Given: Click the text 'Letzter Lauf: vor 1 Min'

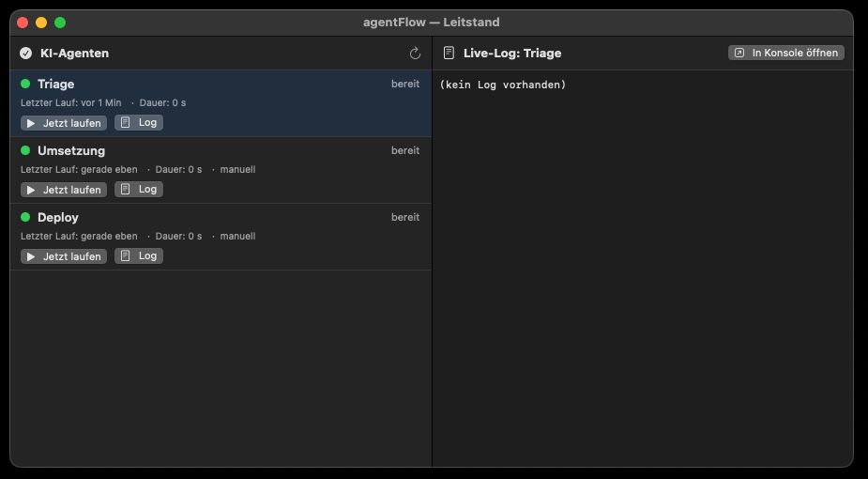Looking at the screenshot, I should [71, 103].
